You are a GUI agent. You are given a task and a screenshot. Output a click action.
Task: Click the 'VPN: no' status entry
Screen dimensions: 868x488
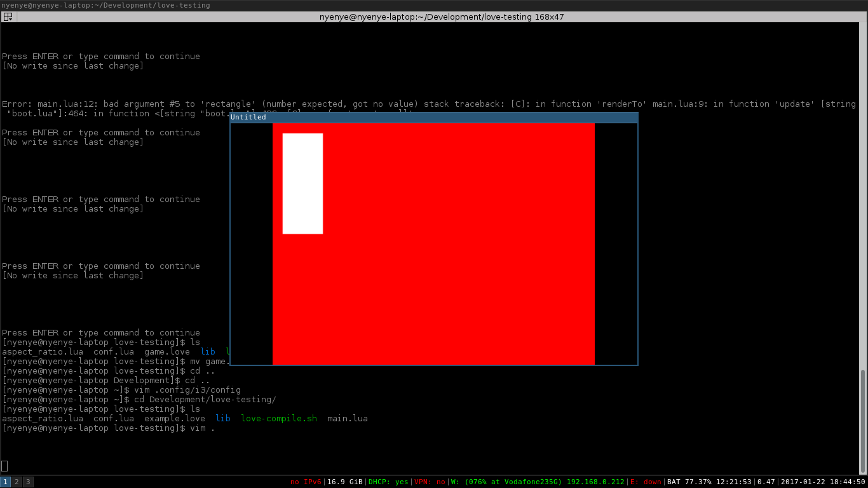point(430,482)
